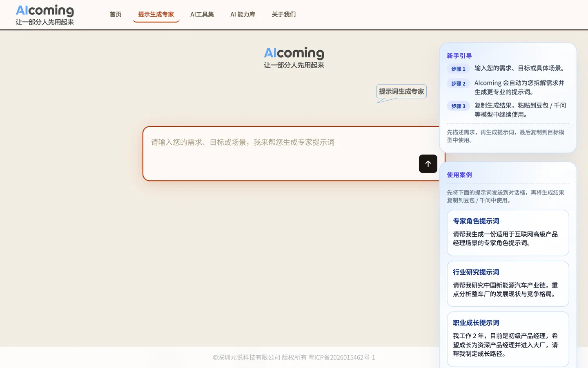Image resolution: width=588 pixels, height=368 pixels.
Task: Open the 关于我们 nav item
Action: coord(284,14)
